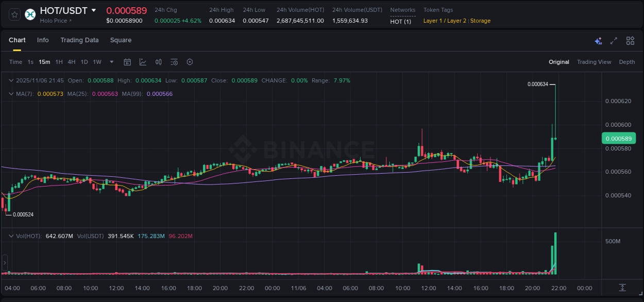Image resolution: width=644 pixels, height=302 pixels.
Task: Open the widgets layout panel
Action: 630,40
